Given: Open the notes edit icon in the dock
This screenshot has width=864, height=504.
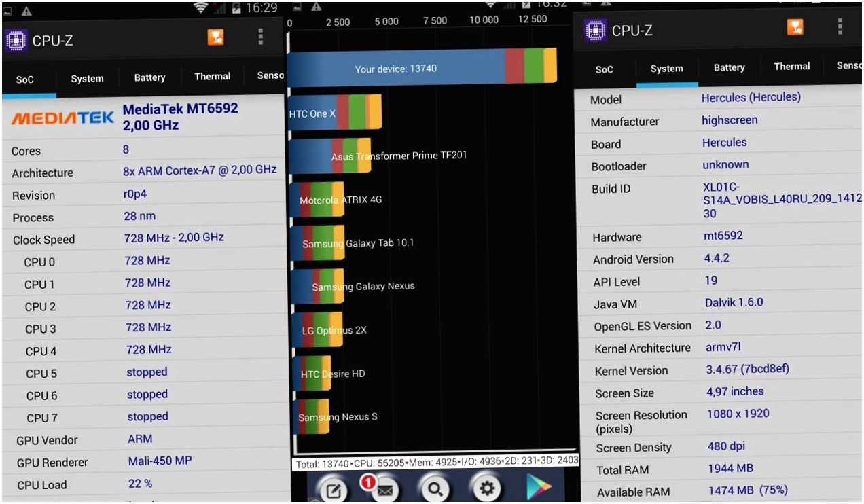Looking at the screenshot, I should pos(333,490).
